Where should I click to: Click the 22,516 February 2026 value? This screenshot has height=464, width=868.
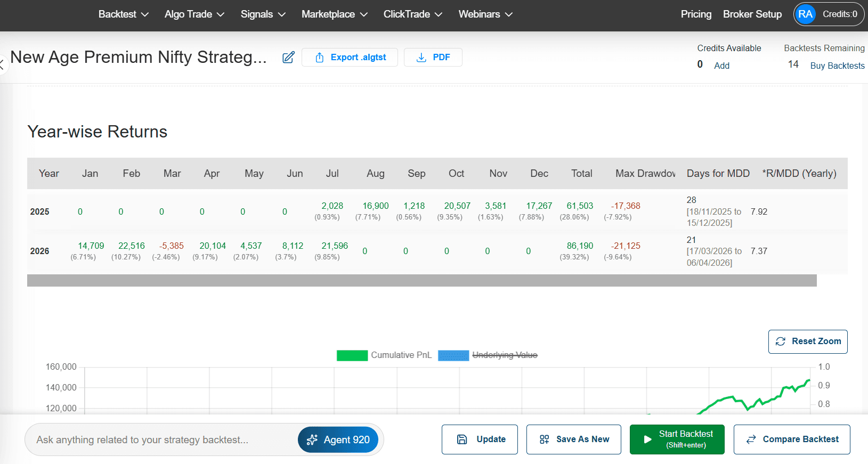pos(132,246)
